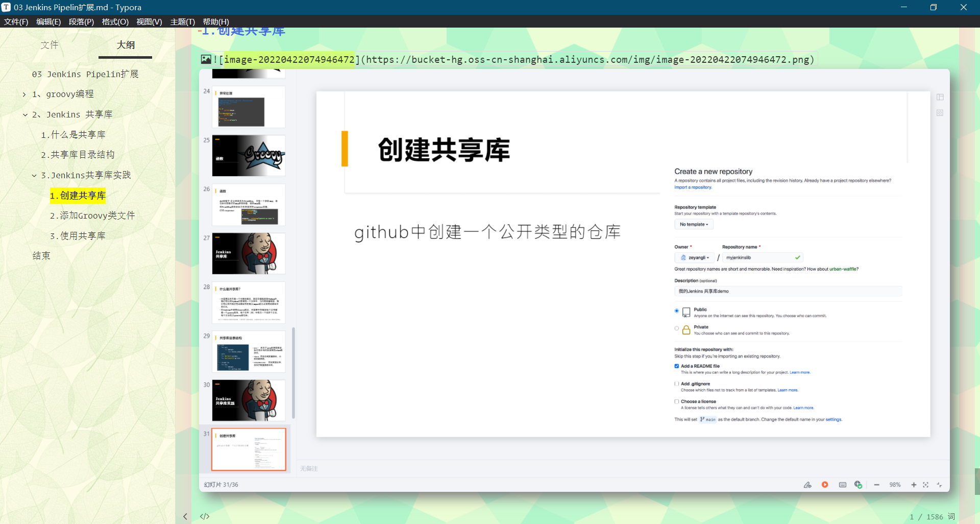Open the 段落(P) menu
980x524 pixels.
pos(81,21)
